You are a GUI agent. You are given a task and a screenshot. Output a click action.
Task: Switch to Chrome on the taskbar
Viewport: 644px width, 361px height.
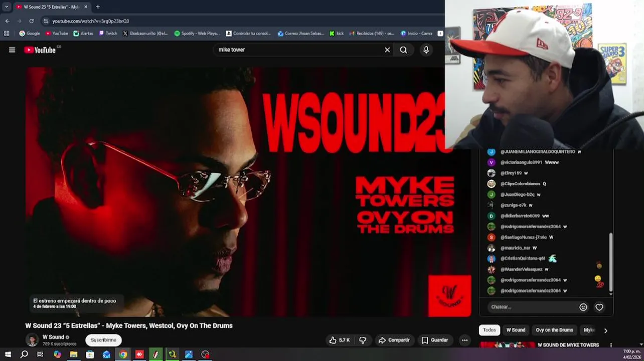[x=123, y=354]
